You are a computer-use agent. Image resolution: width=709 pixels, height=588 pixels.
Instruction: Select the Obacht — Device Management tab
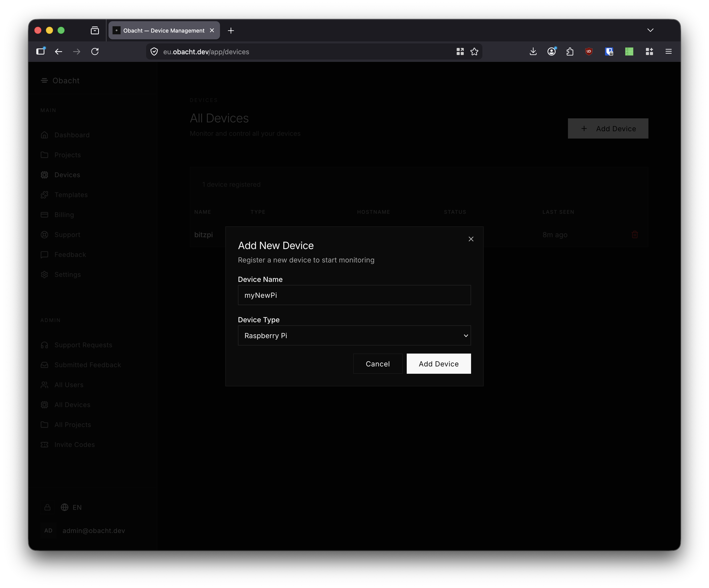pos(164,30)
